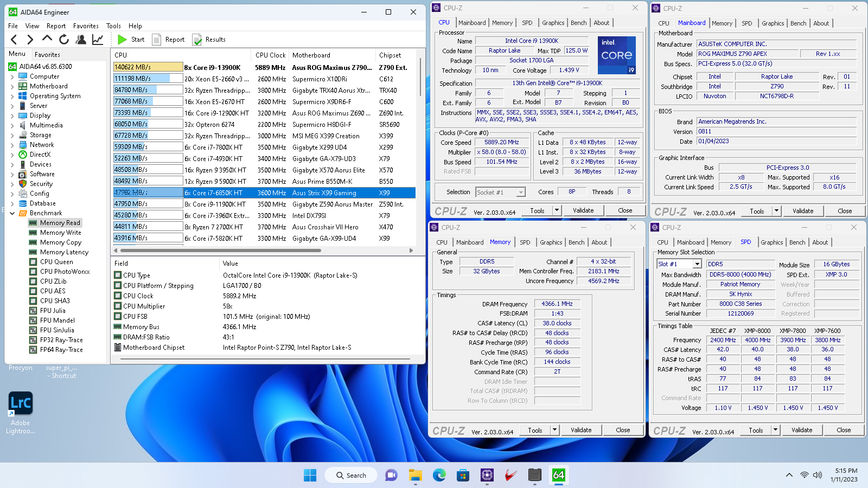This screenshot has width=868, height=488.
Task: Select the Memory Write benchmark
Action: pos(60,233)
